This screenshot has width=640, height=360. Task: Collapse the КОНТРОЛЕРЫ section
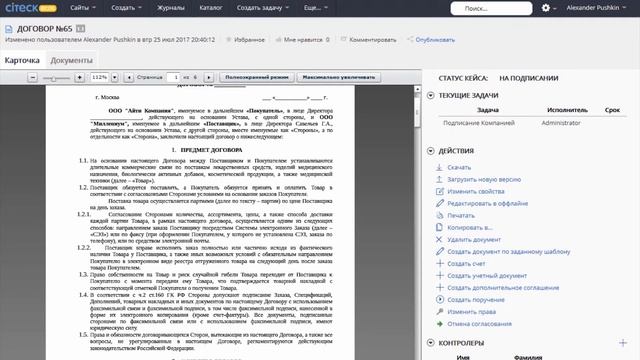(430, 343)
